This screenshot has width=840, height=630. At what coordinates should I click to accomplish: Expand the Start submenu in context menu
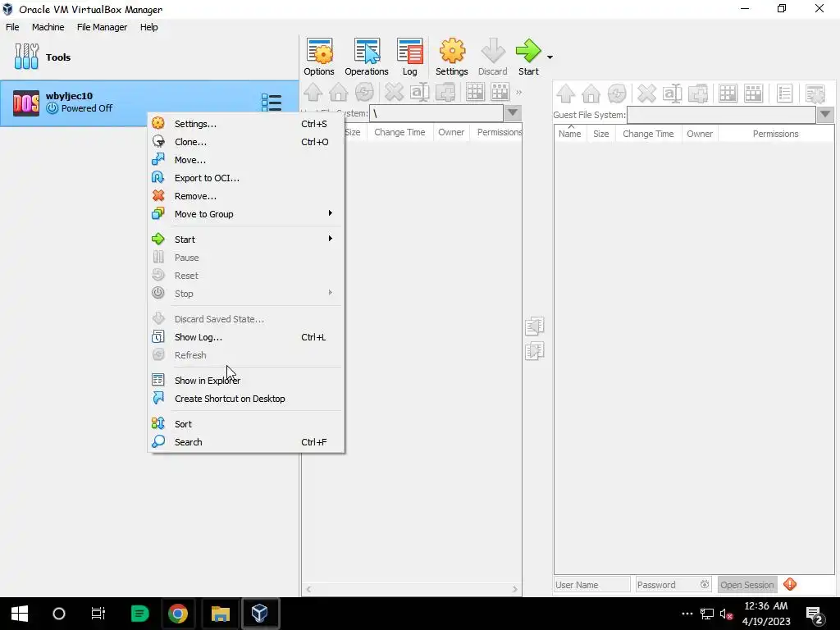[246, 240]
